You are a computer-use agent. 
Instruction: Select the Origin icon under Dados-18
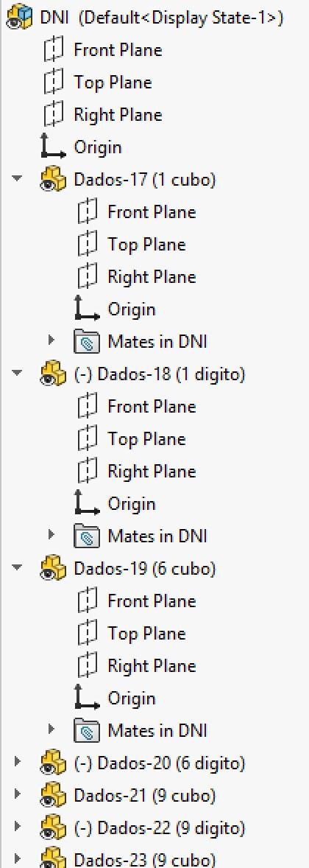(x=87, y=504)
